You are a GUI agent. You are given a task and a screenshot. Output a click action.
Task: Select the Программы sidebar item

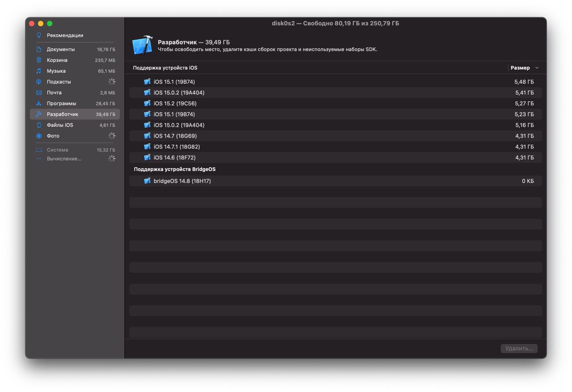click(75, 103)
